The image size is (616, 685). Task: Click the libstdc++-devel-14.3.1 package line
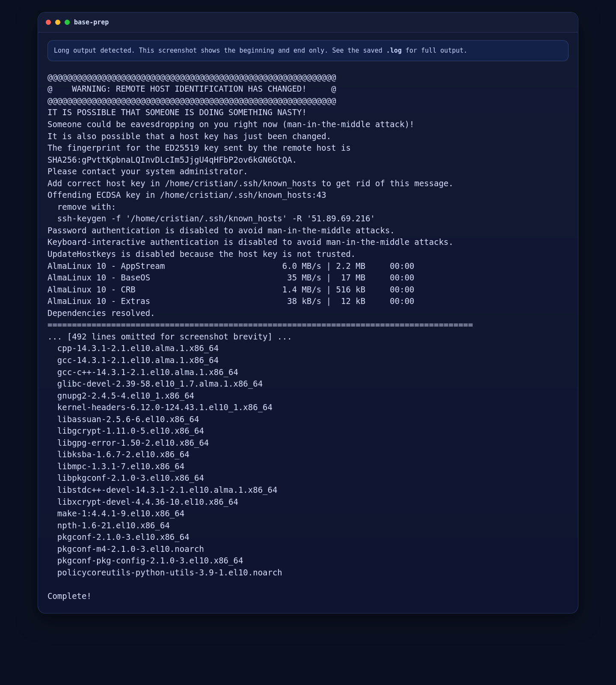coord(167,490)
